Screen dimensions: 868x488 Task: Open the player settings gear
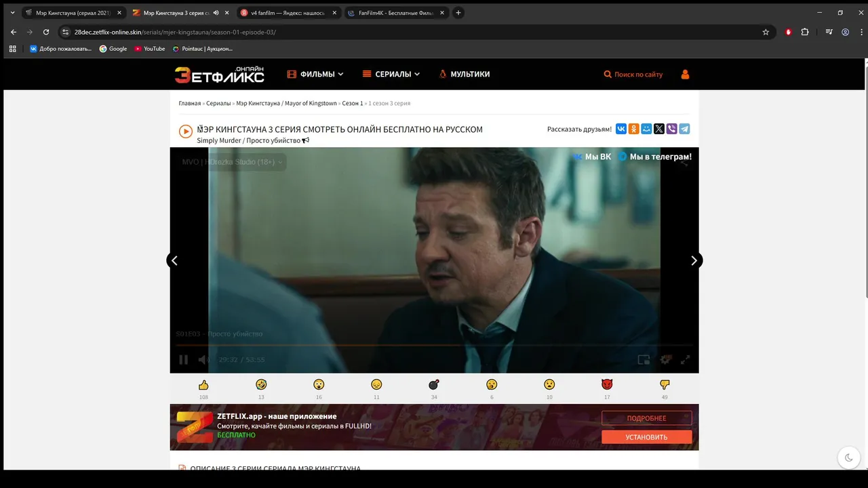665,360
